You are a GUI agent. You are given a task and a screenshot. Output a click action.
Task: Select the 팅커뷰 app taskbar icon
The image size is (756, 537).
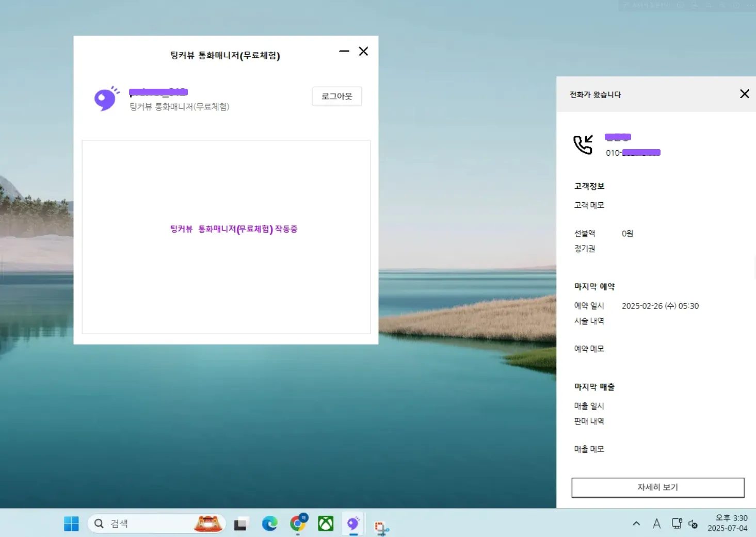point(353,524)
